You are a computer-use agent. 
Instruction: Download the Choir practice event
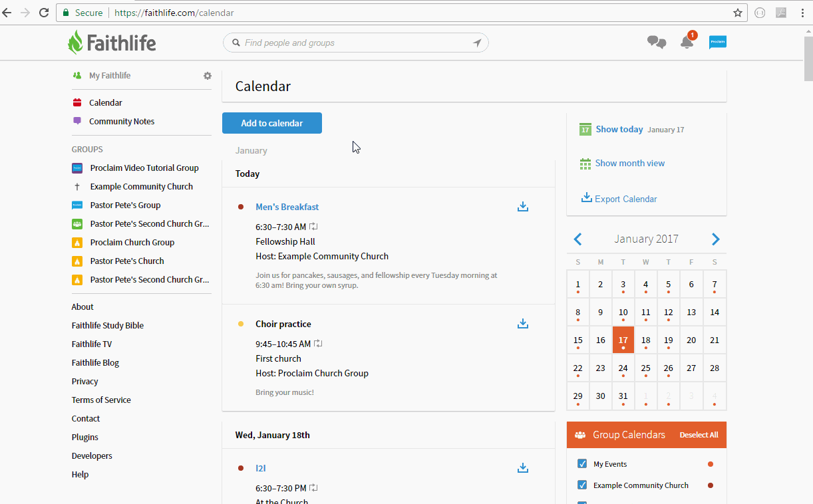click(523, 324)
